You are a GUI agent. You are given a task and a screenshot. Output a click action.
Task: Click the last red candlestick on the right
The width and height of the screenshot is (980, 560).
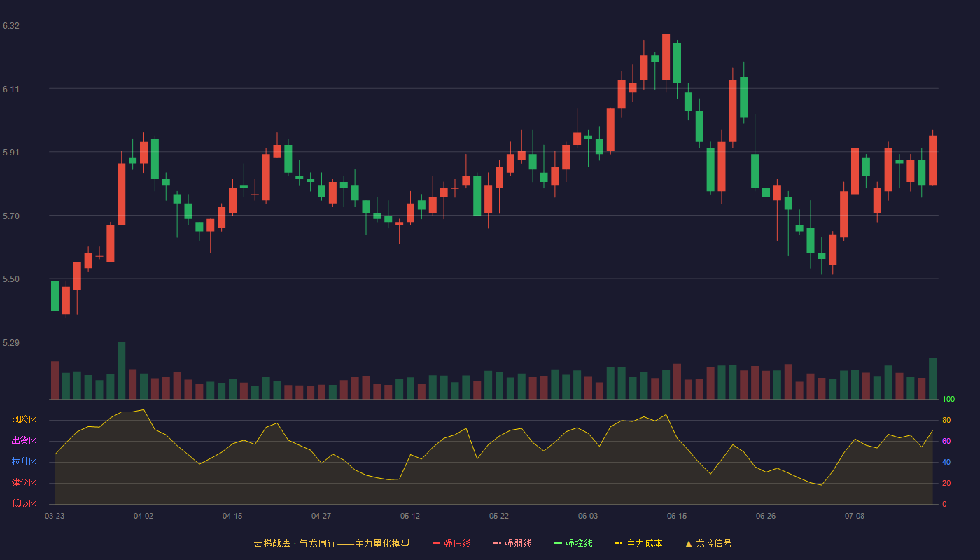click(932, 160)
